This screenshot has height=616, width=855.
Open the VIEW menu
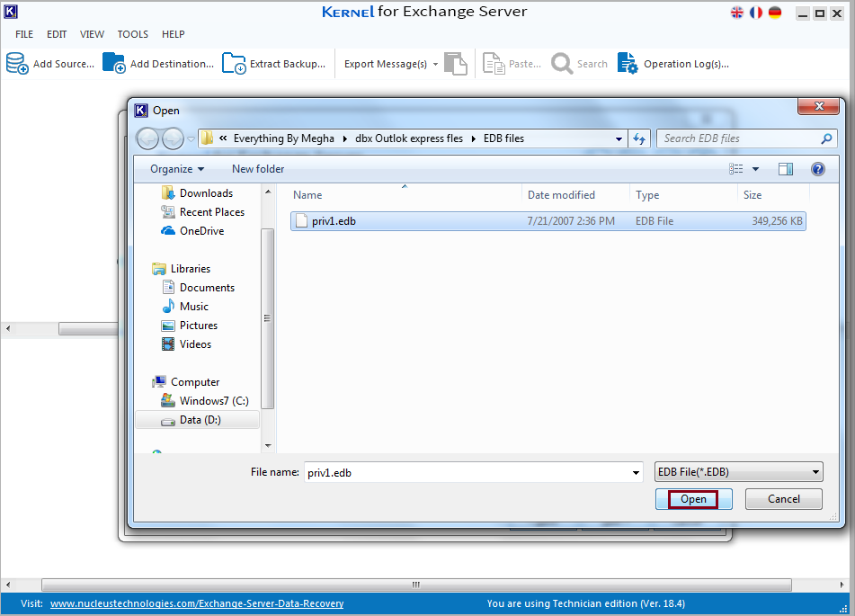coord(92,34)
